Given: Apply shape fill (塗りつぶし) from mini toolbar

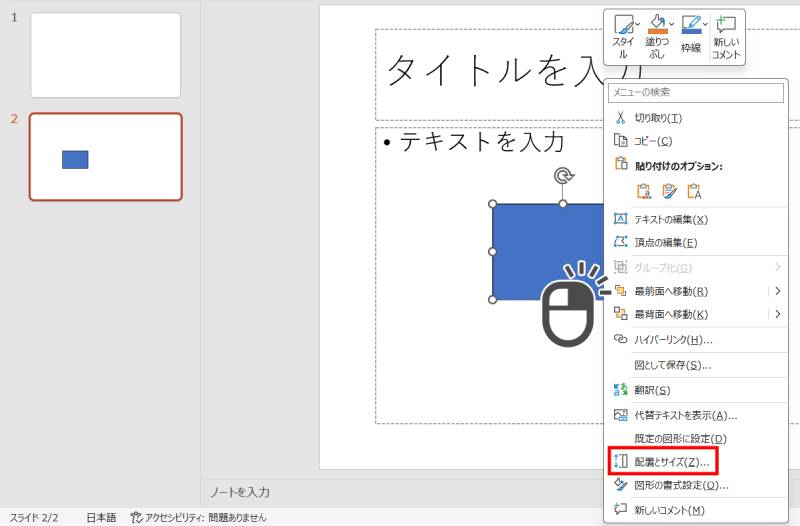Looking at the screenshot, I should click(x=657, y=37).
